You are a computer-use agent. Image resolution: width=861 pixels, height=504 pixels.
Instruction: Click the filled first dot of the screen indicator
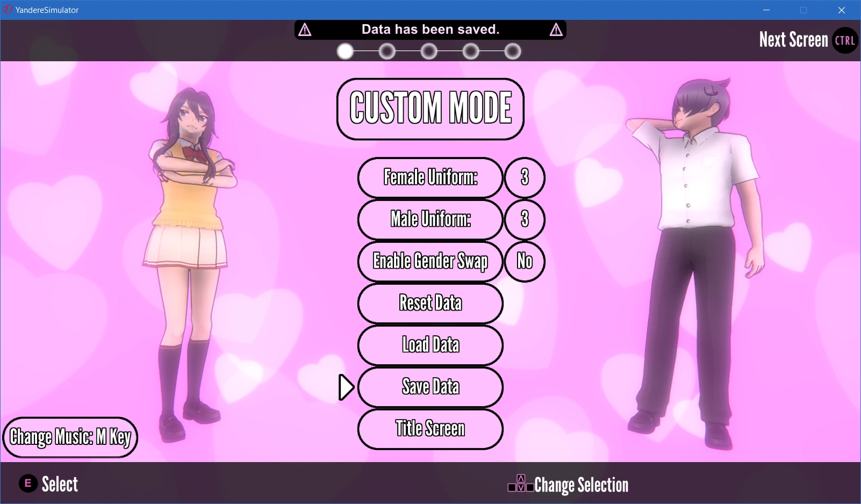click(x=346, y=51)
